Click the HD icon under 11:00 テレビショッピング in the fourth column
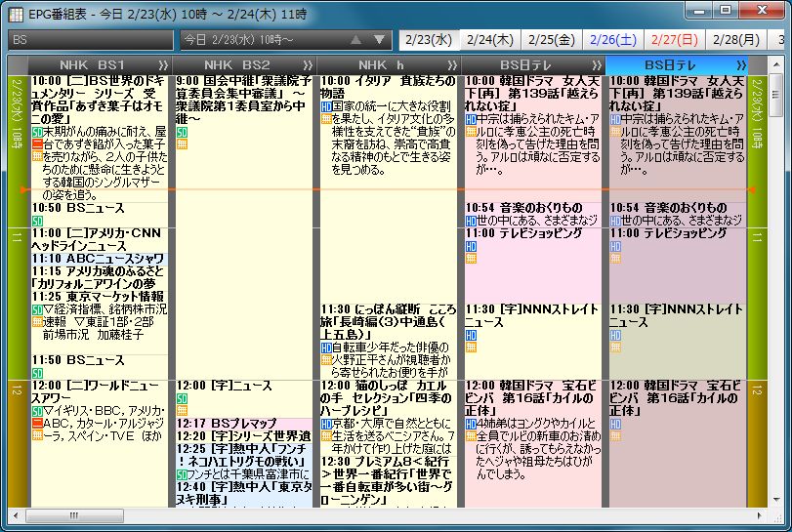This screenshot has height=532, width=792. tap(471, 246)
